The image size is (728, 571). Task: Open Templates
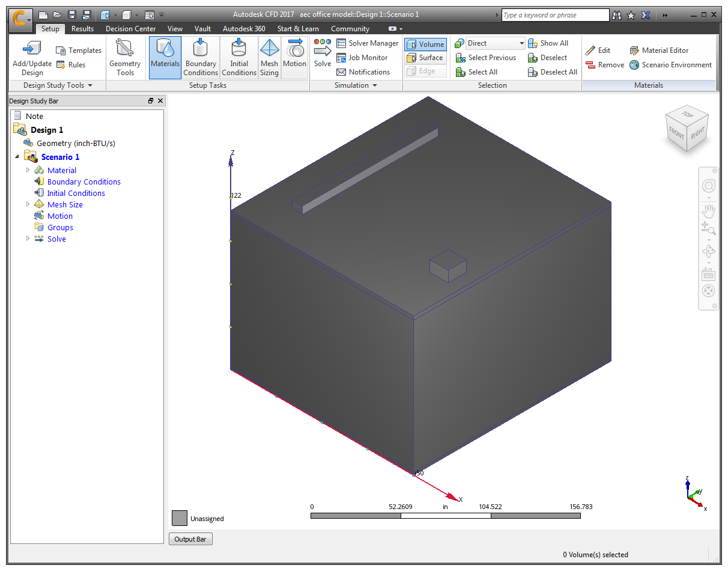pos(79,50)
